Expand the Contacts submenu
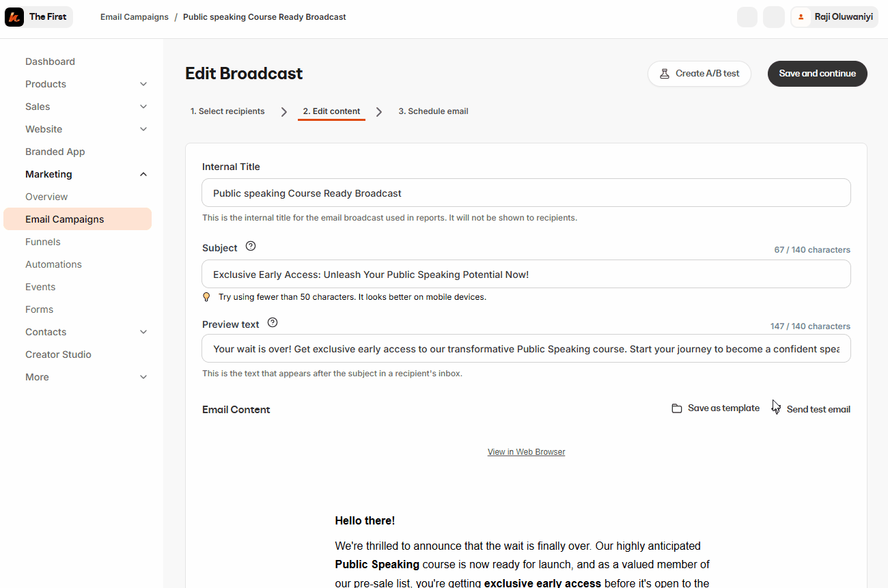This screenshot has width=888, height=588. (143, 332)
